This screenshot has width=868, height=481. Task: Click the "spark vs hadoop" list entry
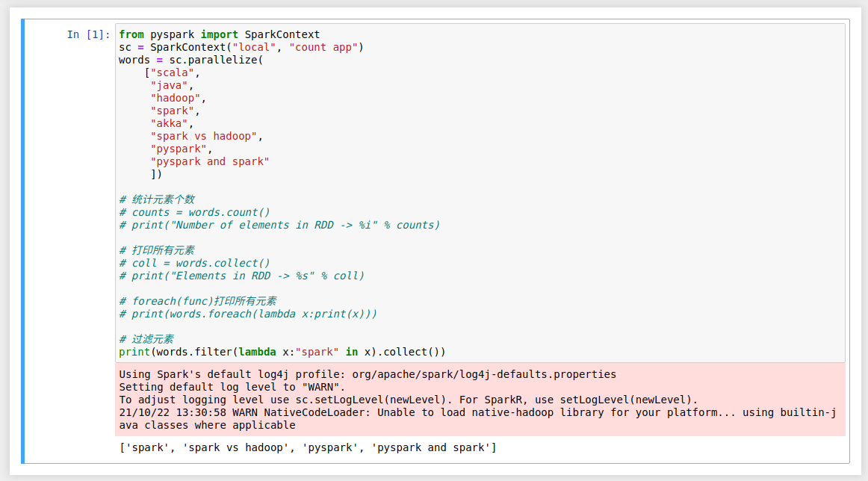click(206, 136)
